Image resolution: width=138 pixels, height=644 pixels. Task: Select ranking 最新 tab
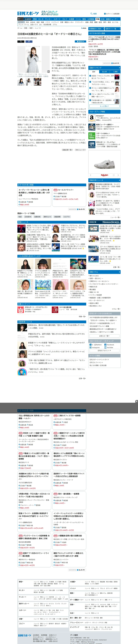coord(94,72)
